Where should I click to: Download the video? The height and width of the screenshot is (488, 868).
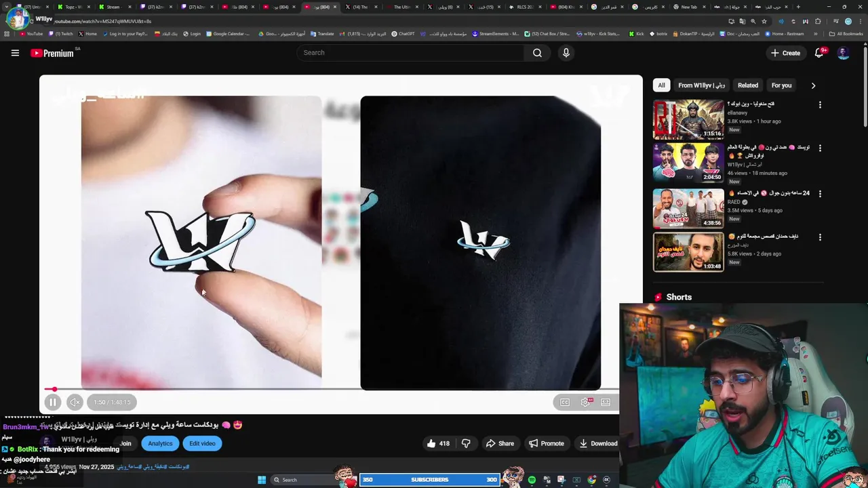coord(598,443)
